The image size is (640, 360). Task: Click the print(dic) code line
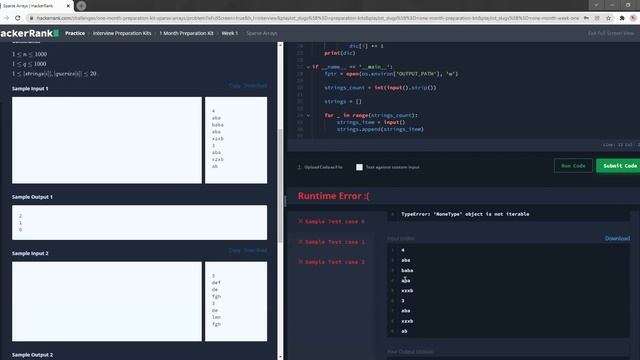(x=340, y=53)
